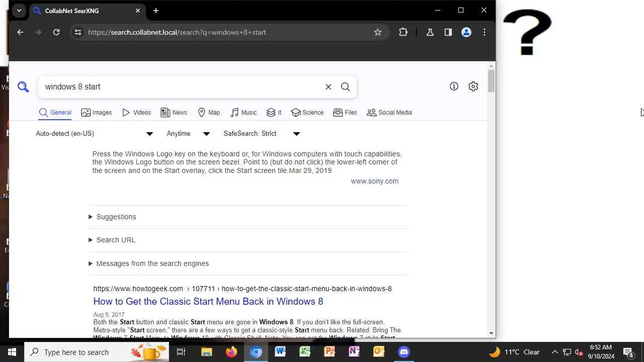The width and height of the screenshot is (644, 362).
Task: Open OneNote from the taskbar
Action: tap(354, 352)
